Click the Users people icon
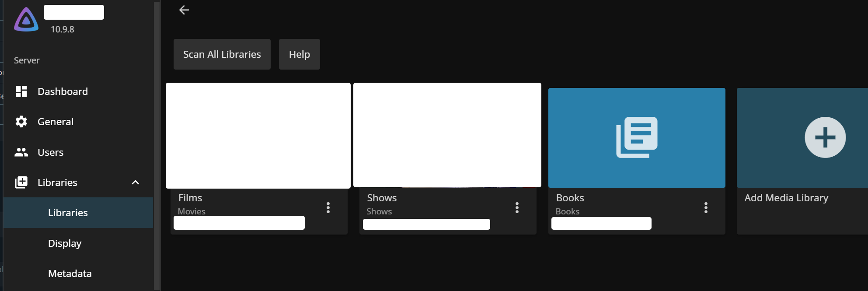The width and height of the screenshot is (868, 291). click(x=21, y=152)
